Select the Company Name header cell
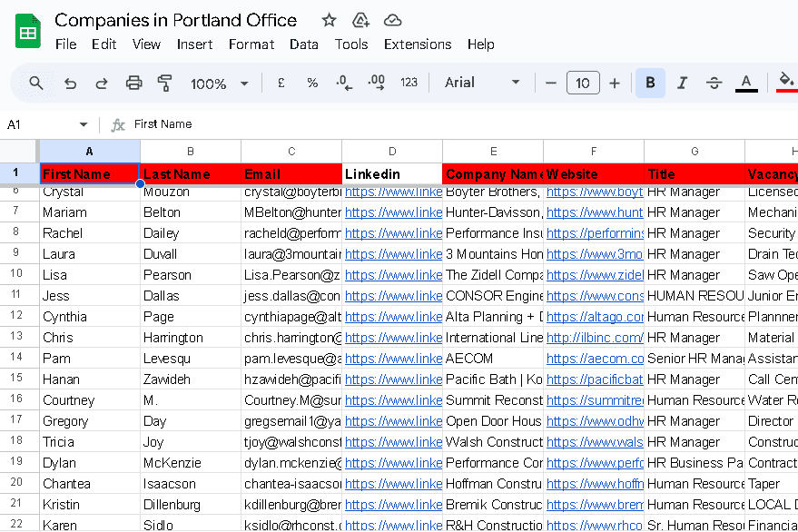Image resolution: width=798 pixels, height=532 pixels. [x=493, y=173]
